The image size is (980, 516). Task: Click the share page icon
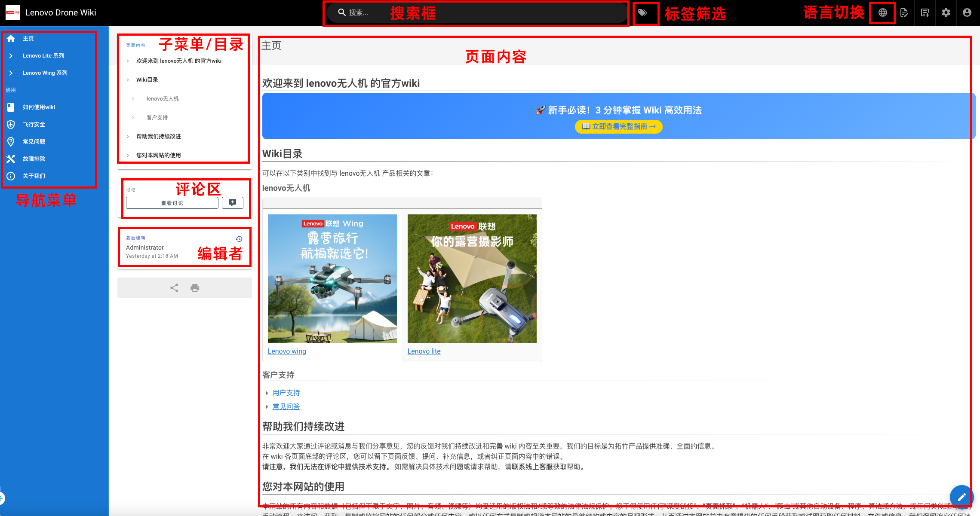pyautogui.click(x=174, y=288)
